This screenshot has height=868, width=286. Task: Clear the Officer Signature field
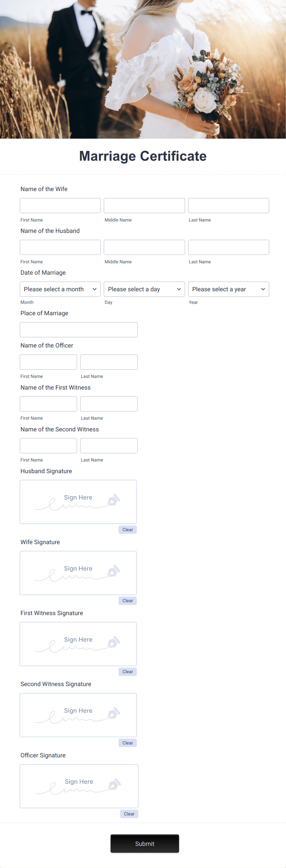(129, 814)
